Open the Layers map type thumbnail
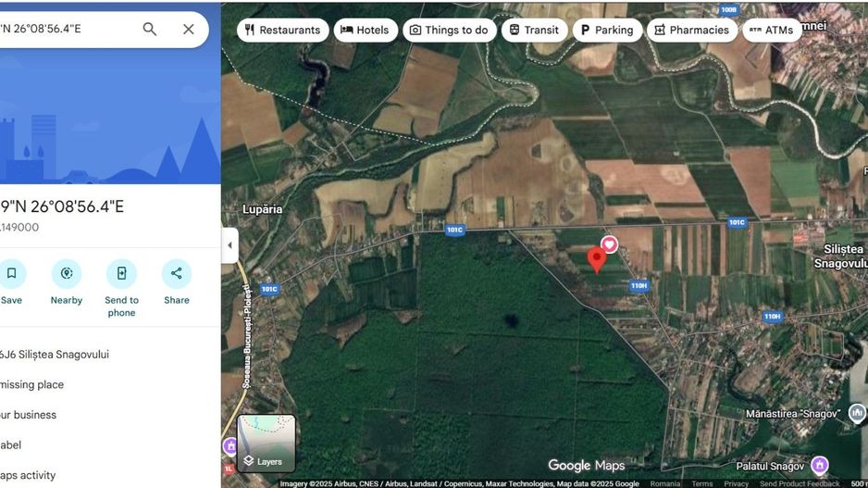Image resolution: width=868 pixels, height=488 pixels. (267, 444)
